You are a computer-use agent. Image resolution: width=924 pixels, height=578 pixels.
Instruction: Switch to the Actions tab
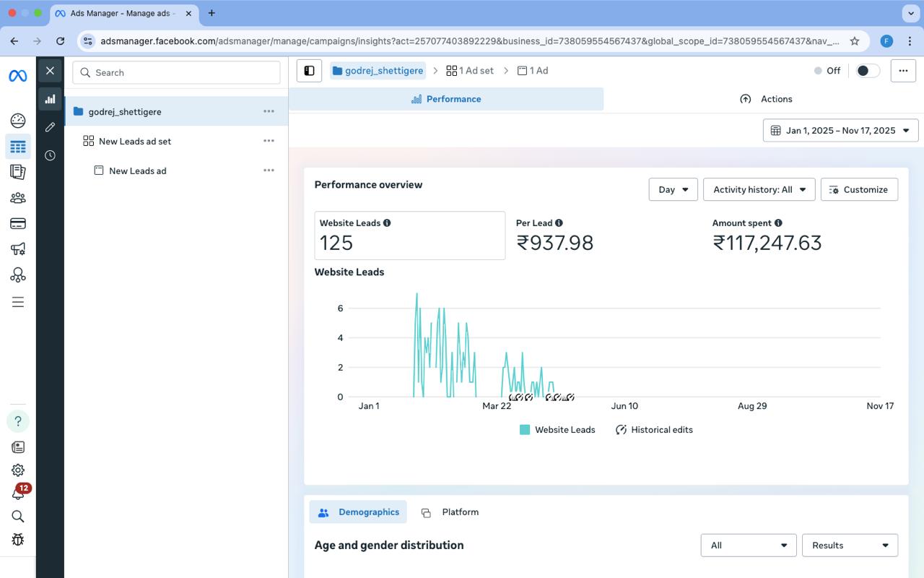coord(766,99)
